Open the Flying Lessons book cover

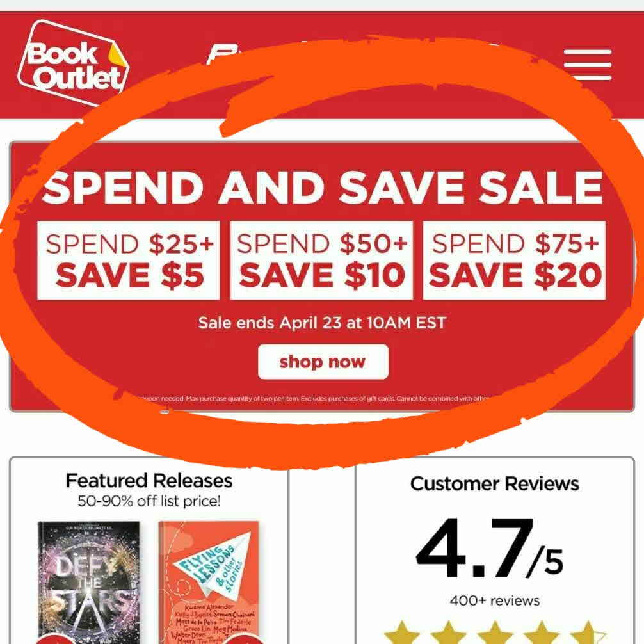209,583
